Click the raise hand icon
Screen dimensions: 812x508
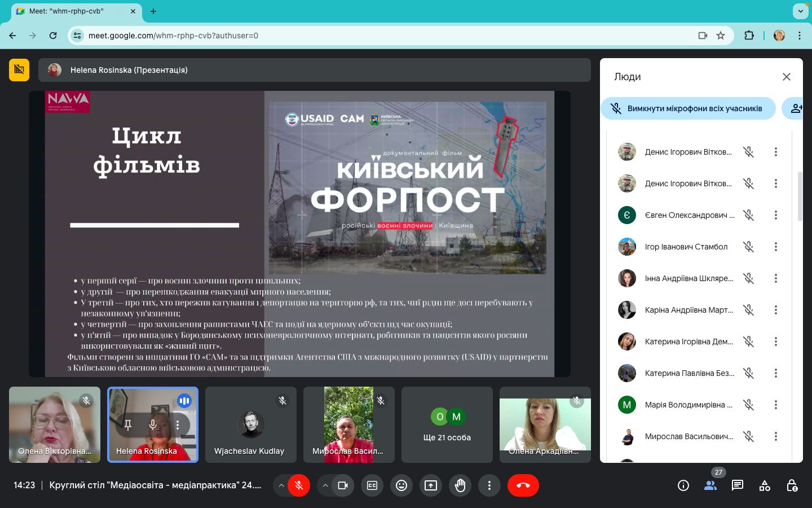(460, 485)
